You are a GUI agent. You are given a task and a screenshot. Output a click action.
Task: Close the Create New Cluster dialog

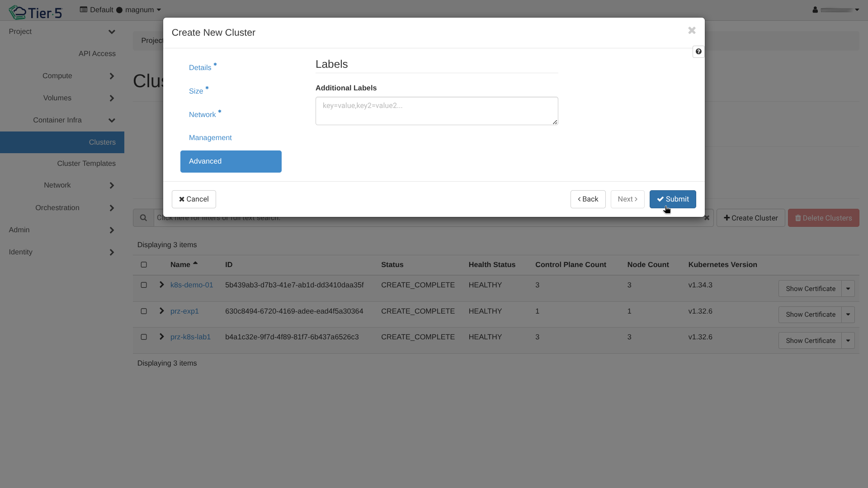pyautogui.click(x=692, y=30)
